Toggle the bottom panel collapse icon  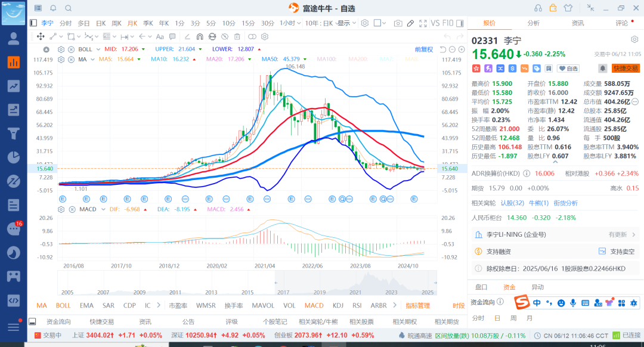[32, 321]
